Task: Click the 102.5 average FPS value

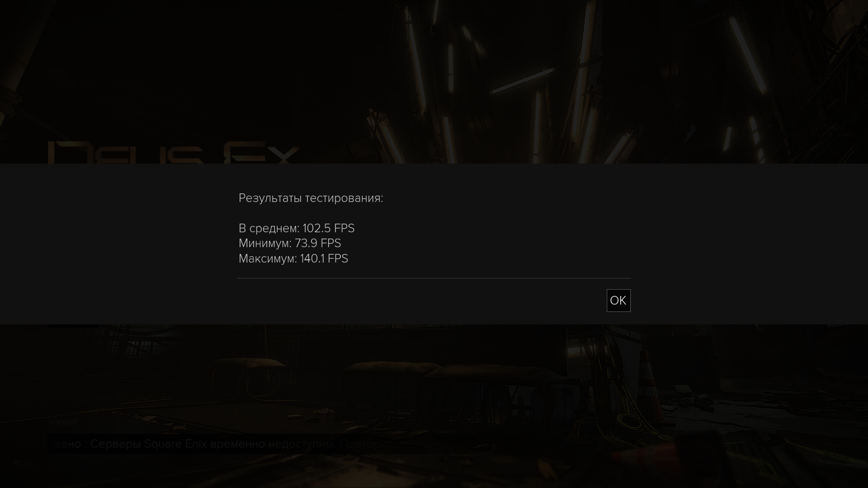Action: point(316,228)
